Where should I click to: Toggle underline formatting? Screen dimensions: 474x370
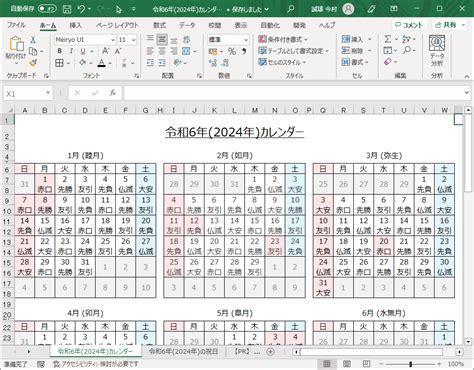click(83, 51)
